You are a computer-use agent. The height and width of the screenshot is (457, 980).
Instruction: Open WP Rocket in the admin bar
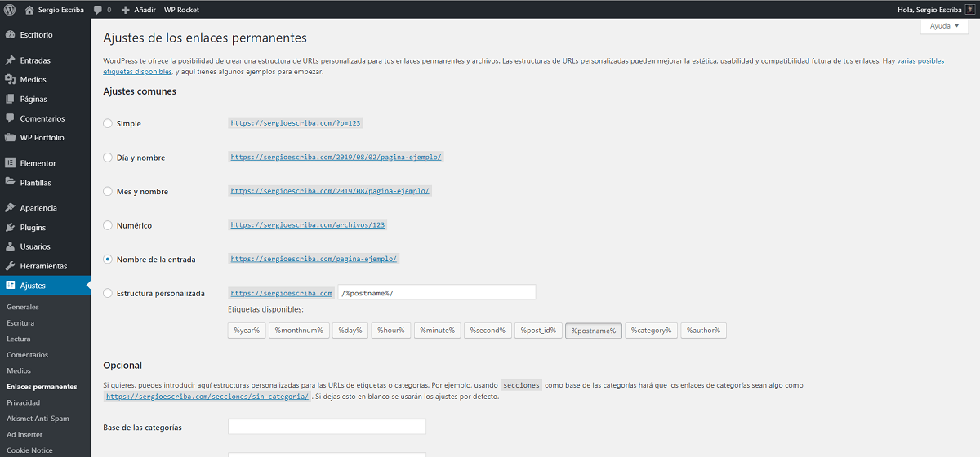(x=181, y=10)
